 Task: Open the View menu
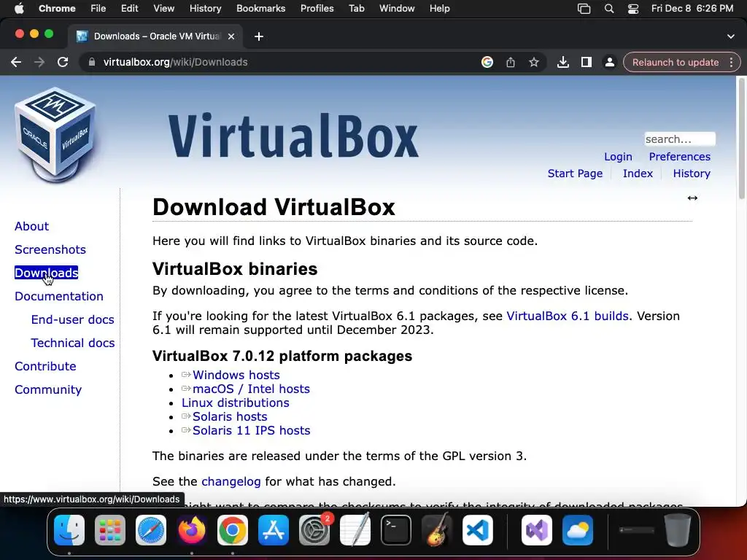[x=164, y=9]
